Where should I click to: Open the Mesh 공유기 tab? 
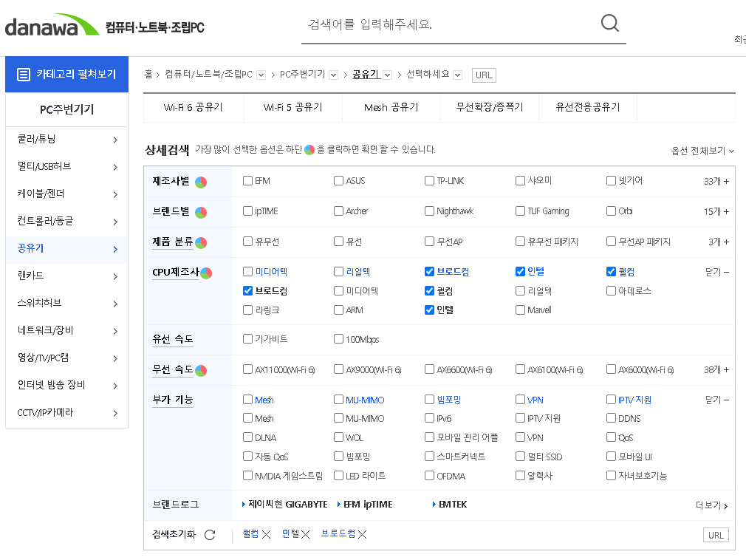(391, 108)
